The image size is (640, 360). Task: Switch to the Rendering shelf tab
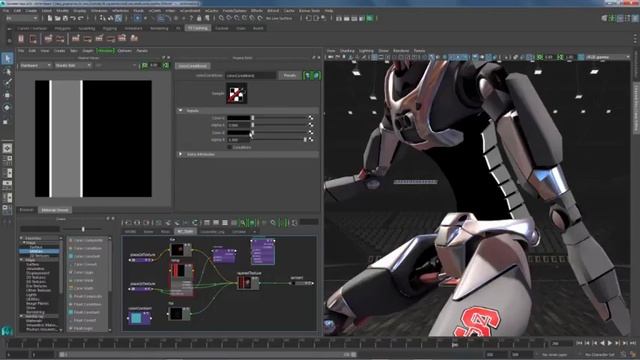point(159,29)
